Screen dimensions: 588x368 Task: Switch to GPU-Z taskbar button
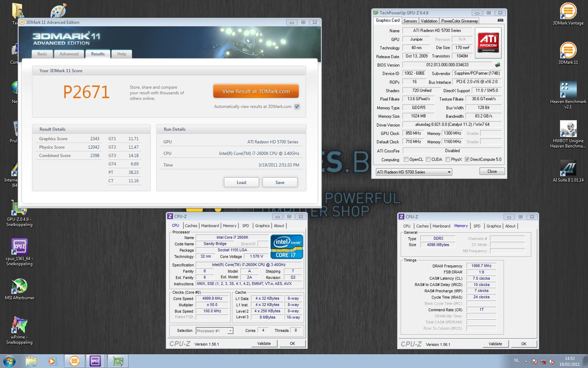pyautogui.click(x=118, y=361)
